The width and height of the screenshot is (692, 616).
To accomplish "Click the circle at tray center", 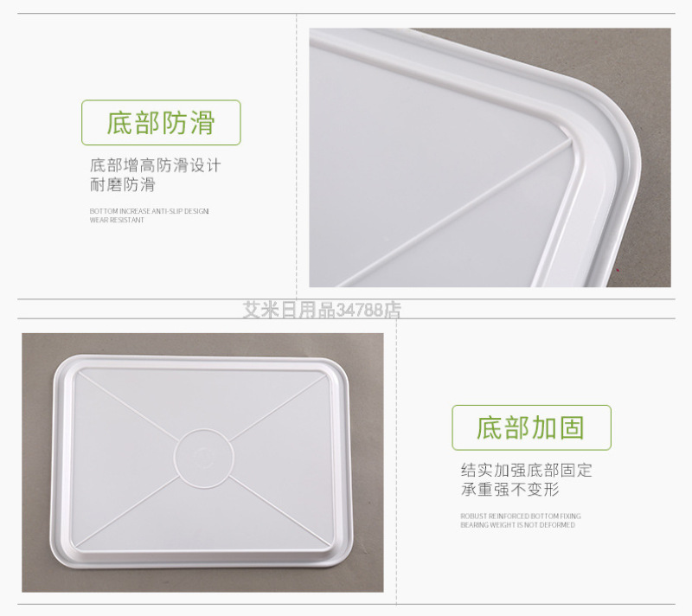I will pyautogui.click(x=204, y=459).
